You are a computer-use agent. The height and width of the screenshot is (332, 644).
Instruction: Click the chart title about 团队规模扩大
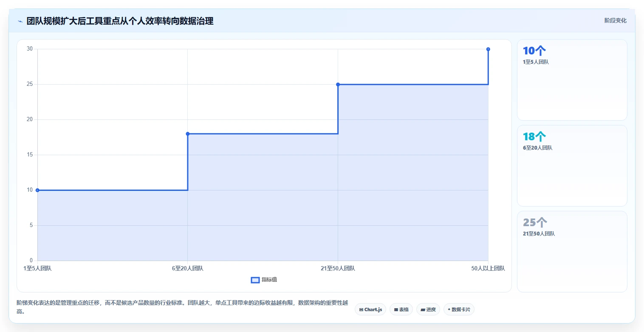[120, 21]
